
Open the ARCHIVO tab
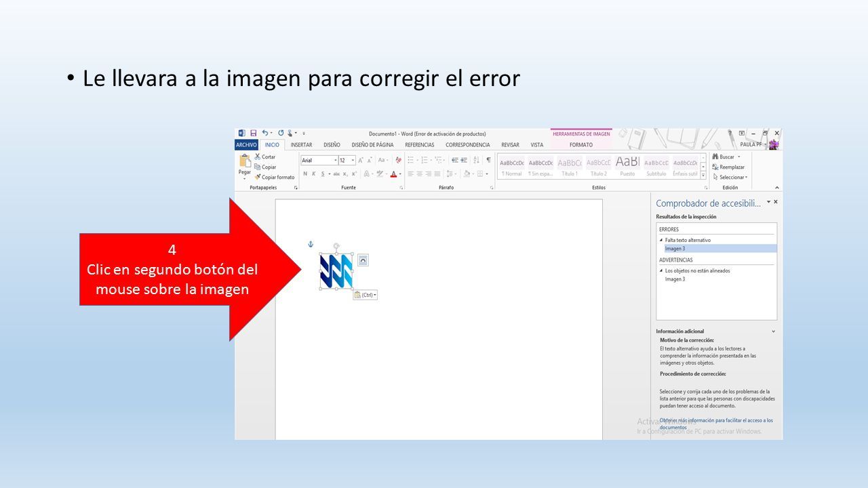(246, 145)
